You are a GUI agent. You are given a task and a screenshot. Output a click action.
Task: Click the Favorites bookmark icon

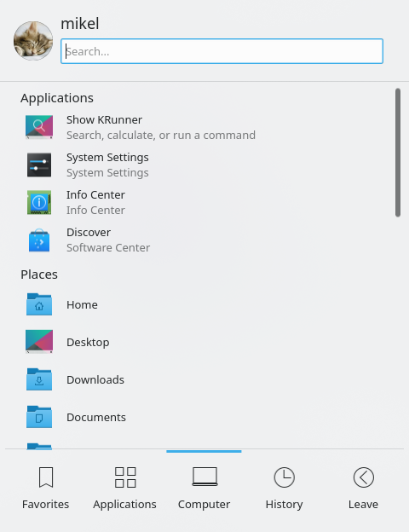point(46,477)
